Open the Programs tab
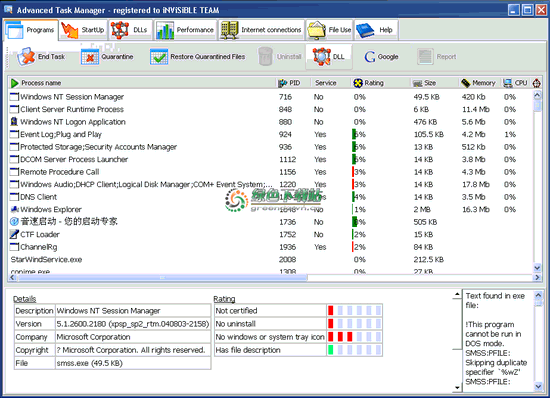 click(x=31, y=30)
